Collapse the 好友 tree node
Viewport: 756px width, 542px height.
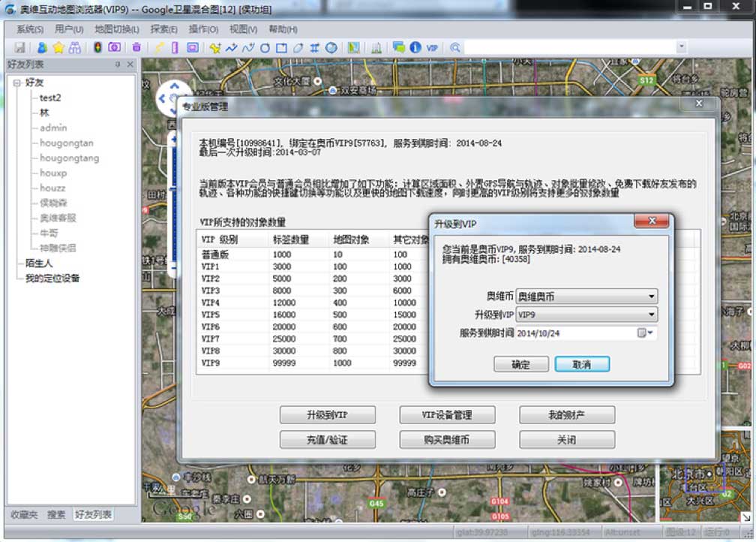click(17, 83)
